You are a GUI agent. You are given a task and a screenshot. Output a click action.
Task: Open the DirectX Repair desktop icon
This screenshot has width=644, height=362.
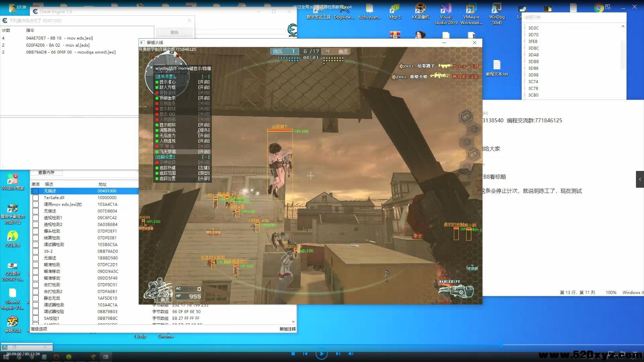coord(12,299)
